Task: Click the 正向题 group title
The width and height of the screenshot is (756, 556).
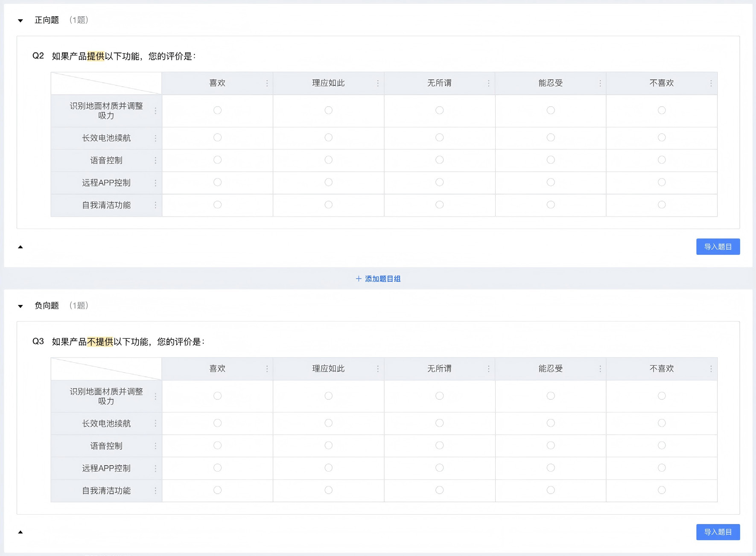Action: coord(47,20)
